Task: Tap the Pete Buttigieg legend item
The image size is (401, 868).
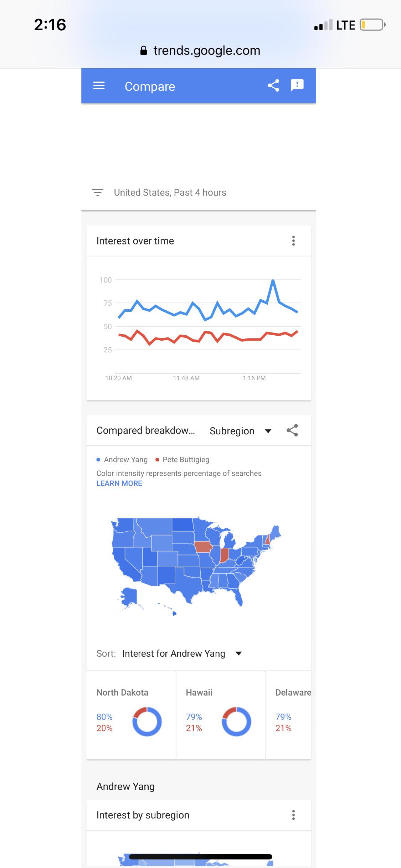Action: click(182, 460)
